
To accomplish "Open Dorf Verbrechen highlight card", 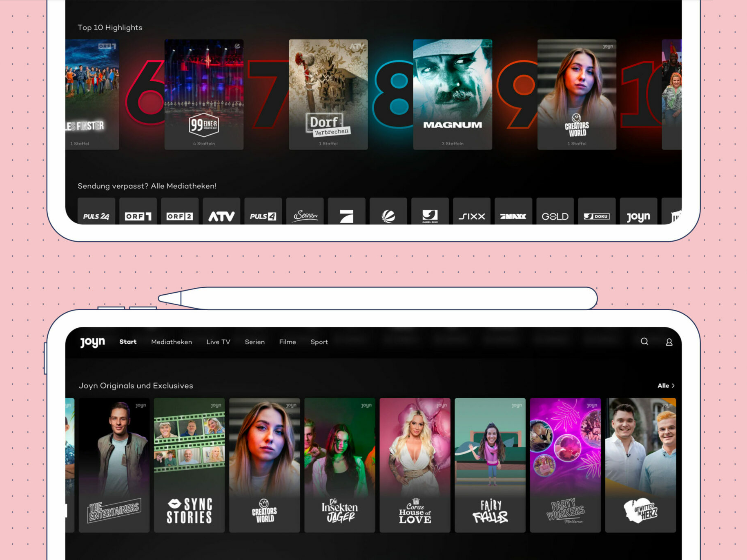I will click(328, 94).
